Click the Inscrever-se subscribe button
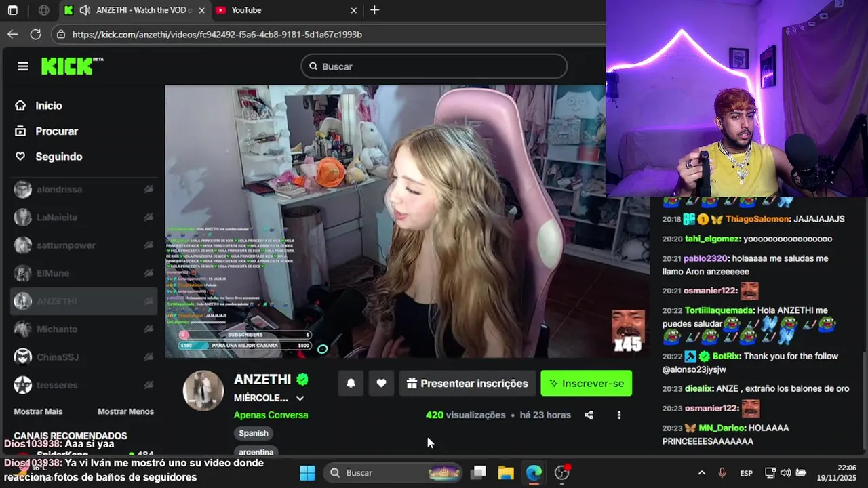 [587, 384]
